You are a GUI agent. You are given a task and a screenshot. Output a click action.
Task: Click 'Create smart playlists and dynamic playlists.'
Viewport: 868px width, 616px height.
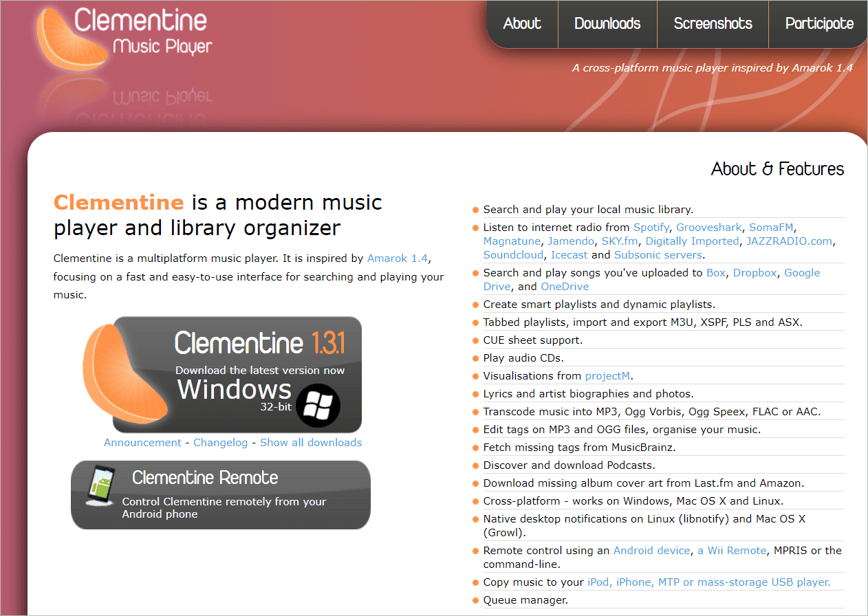coord(599,305)
